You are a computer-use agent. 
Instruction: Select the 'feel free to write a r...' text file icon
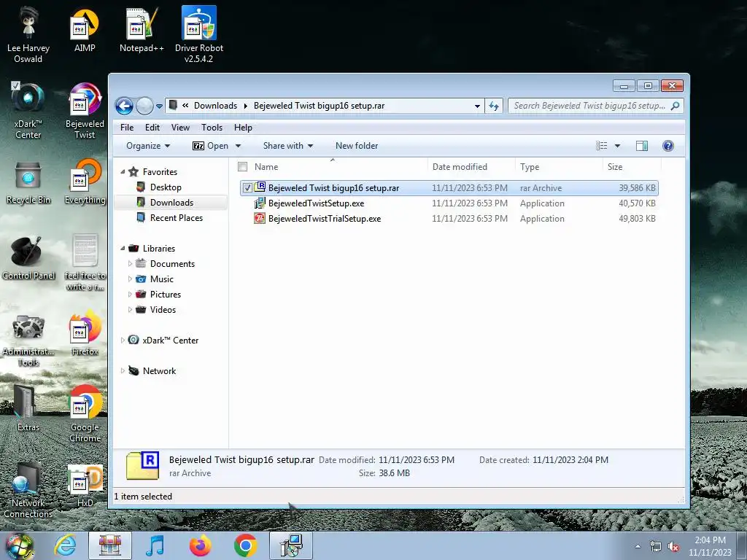[x=85, y=262]
